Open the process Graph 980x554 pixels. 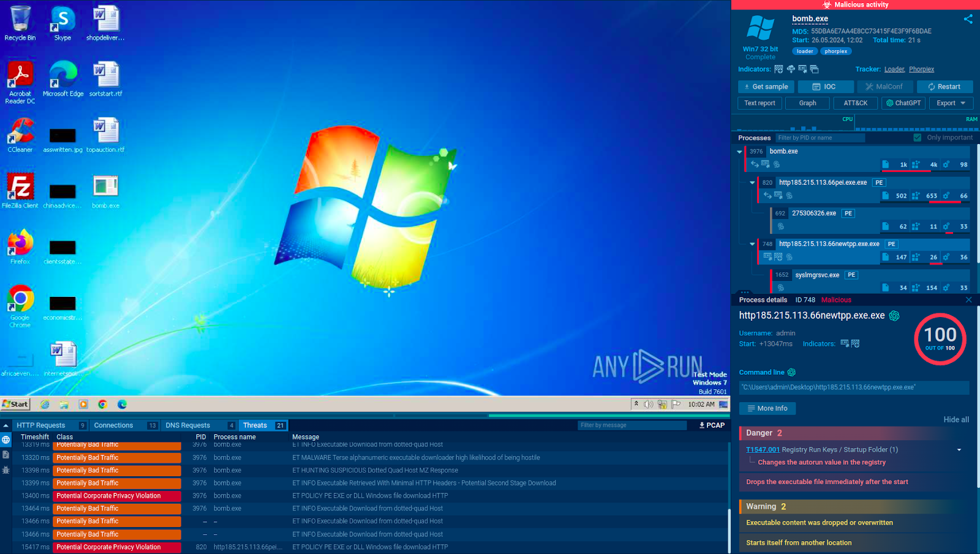807,103
